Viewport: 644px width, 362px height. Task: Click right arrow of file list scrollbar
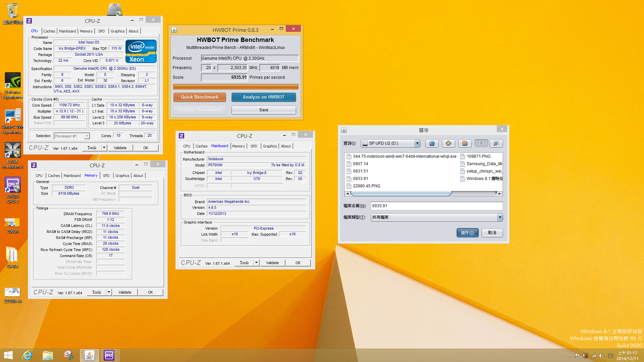pyautogui.click(x=500, y=193)
